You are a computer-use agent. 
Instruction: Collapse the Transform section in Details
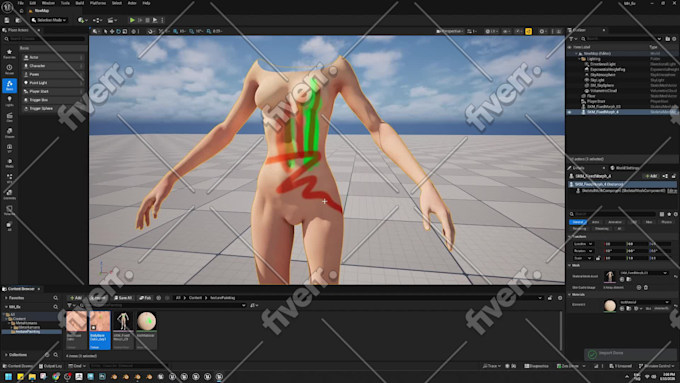tap(569, 237)
